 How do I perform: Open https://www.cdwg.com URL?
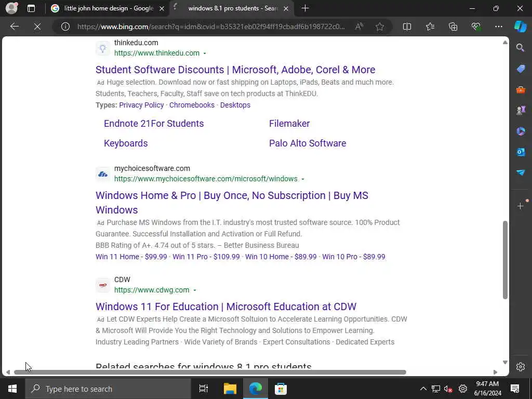pos(152,290)
